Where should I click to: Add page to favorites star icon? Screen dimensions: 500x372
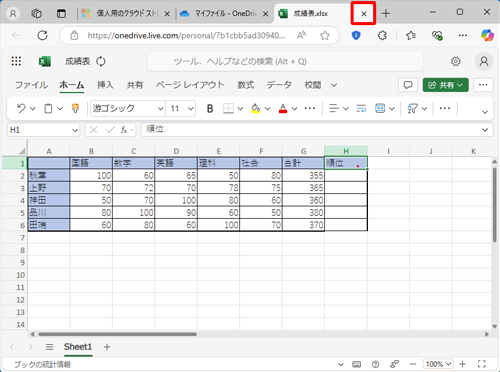(x=324, y=35)
